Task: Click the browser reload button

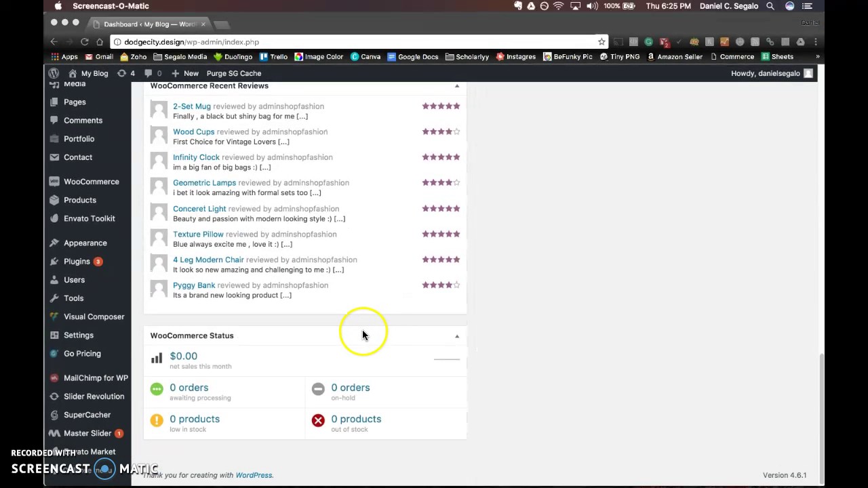Action: (x=85, y=41)
